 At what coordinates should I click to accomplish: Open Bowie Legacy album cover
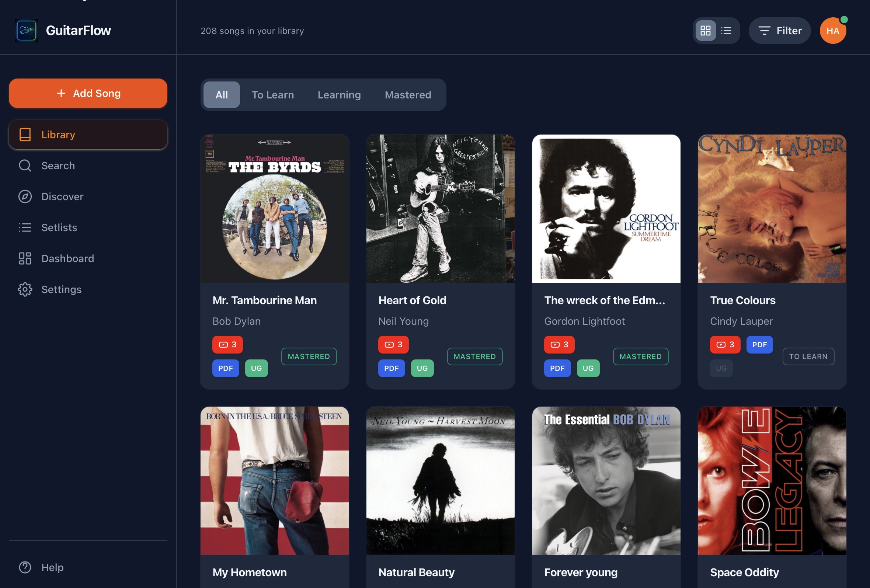click(772, 481)
